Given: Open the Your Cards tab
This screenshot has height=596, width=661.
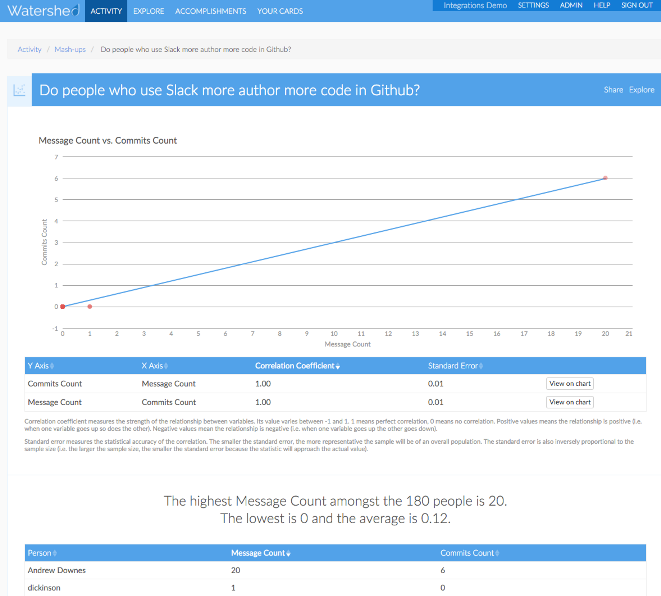Looking at the screenshot, I should click(280, 11).
